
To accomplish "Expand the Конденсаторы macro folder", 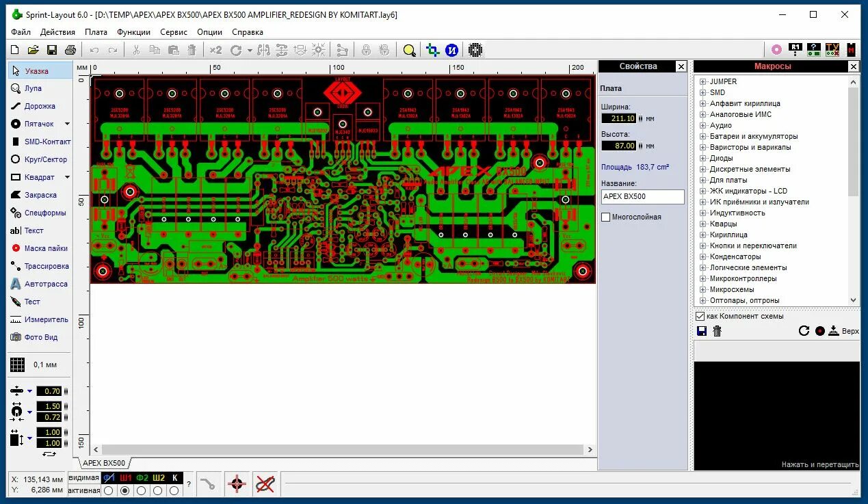I will (702, 256).
